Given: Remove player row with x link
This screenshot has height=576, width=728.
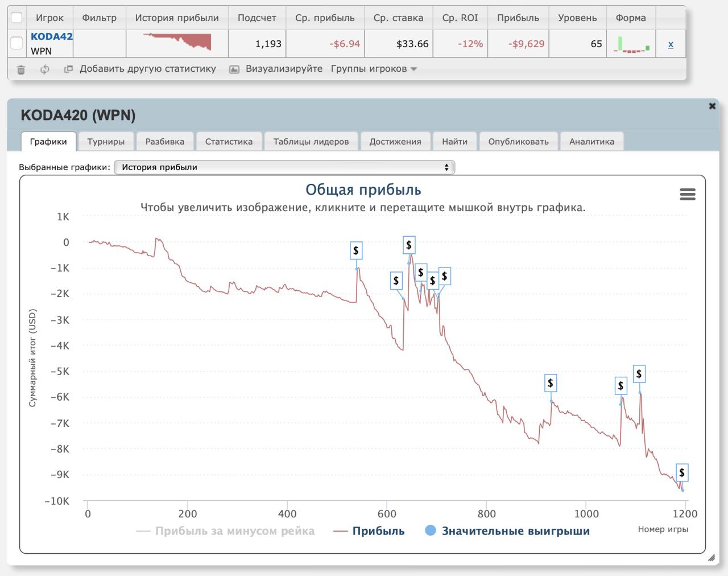Looking at the screenshot, I should point(671,44).
